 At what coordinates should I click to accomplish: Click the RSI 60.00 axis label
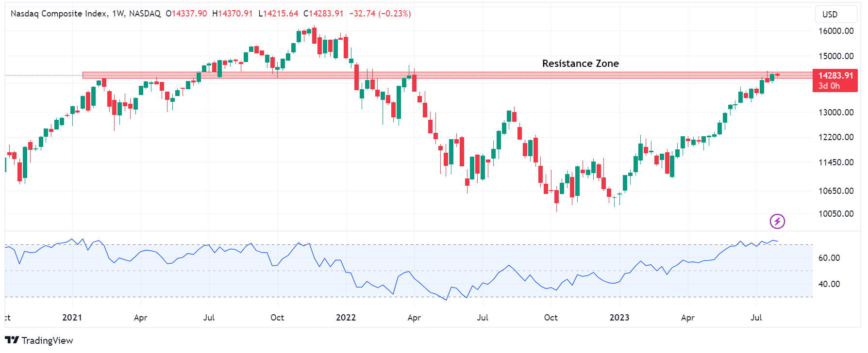pyautogui.click(x=829, y=258)
